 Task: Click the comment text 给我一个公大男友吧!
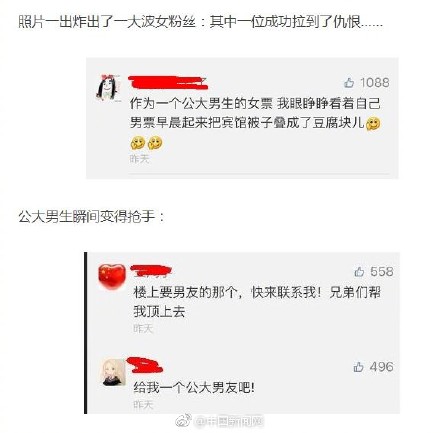194,387
